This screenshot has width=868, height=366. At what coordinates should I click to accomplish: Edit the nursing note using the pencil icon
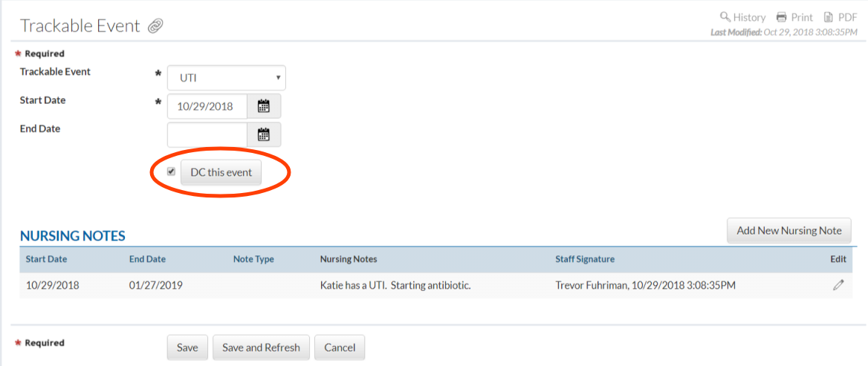[x=838, y=285]
